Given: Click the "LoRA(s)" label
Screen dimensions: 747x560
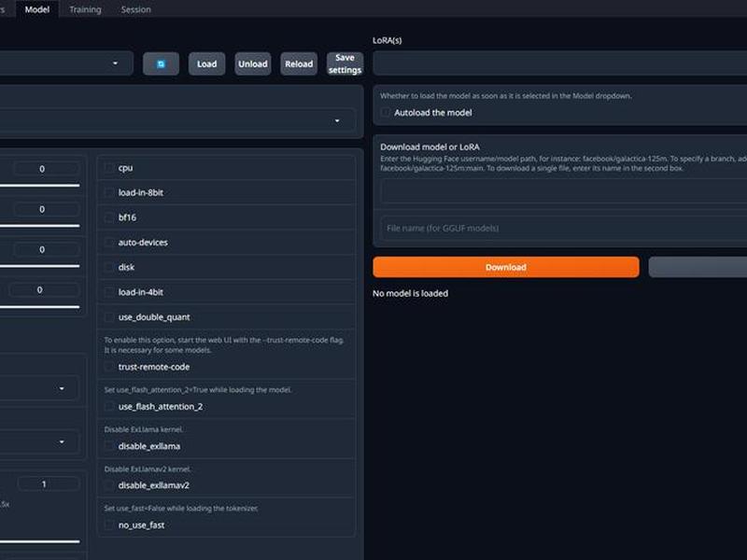Looking at the screenshot, I should click(387, 40).
